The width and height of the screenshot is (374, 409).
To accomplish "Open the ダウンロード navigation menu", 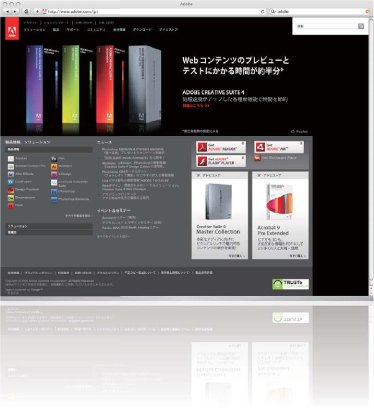I will coord(142,30).
